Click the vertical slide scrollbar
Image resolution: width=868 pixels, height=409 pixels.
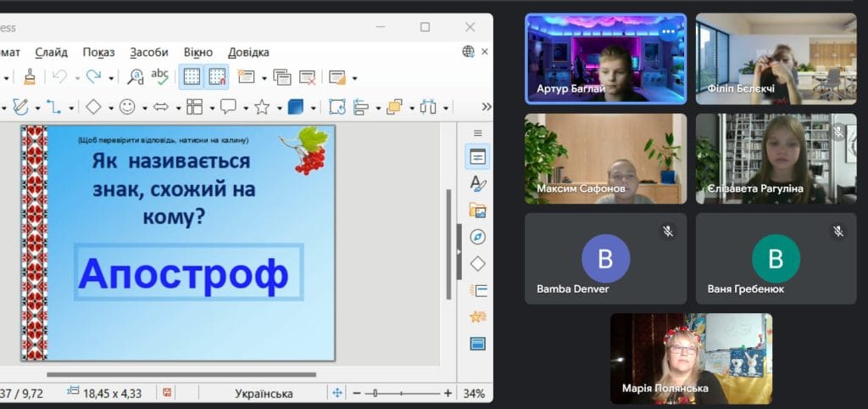(x=448, y=244)
